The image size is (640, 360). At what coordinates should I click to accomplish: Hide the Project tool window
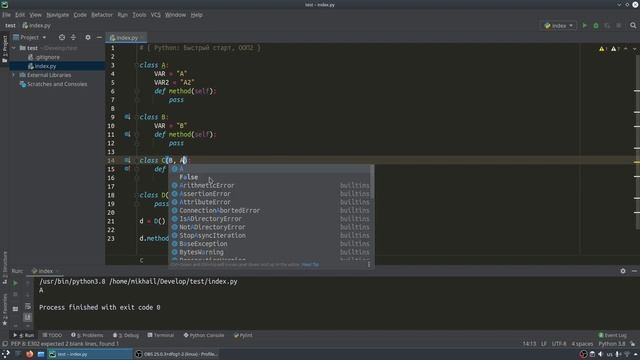click(x=99, y=37)
